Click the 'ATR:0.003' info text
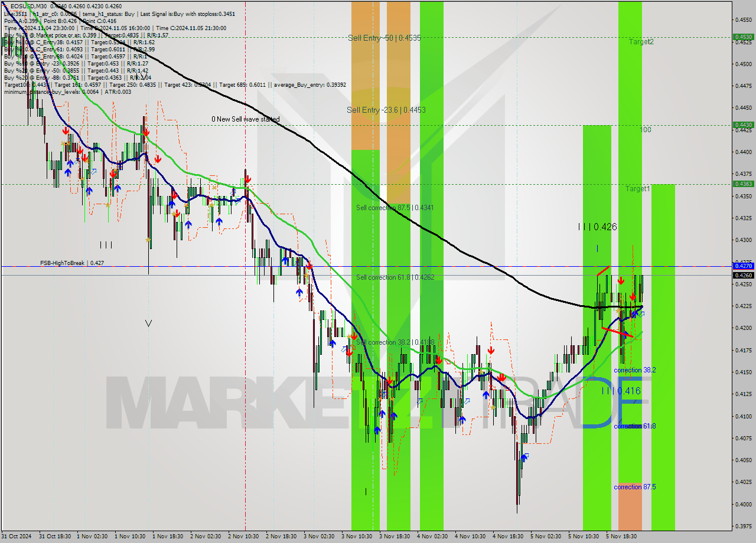 click(117, 91)
